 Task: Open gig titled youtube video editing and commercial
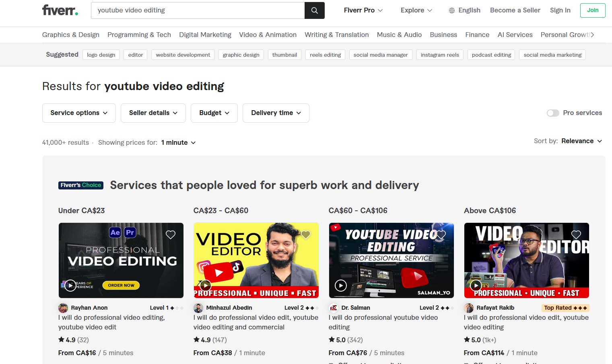(256, 323)
